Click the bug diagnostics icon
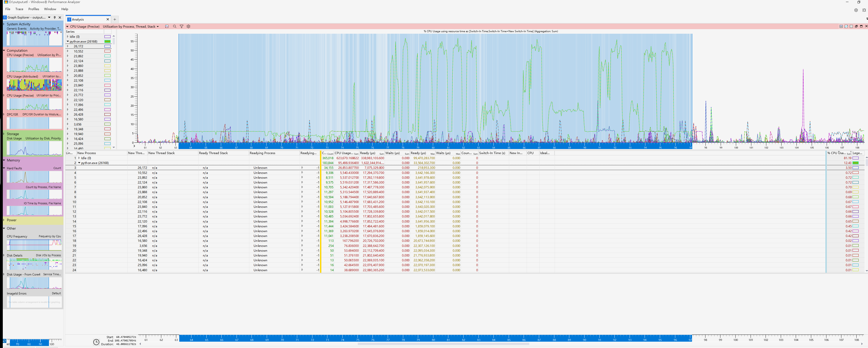 click(864, 10)
